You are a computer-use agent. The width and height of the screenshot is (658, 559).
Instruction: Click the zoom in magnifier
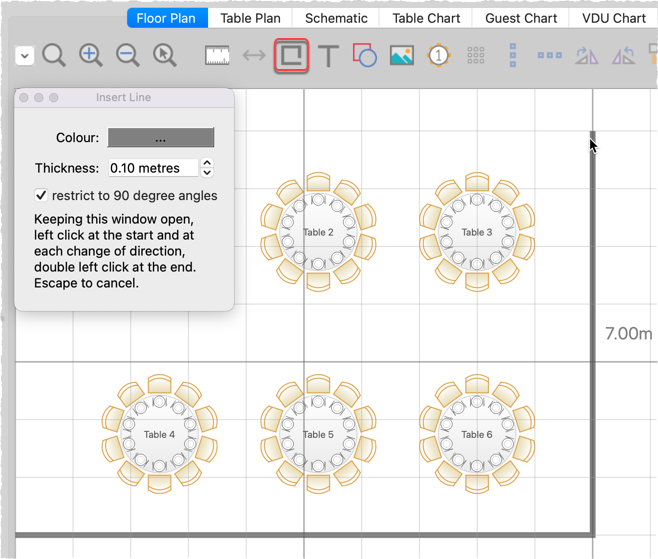91,55
